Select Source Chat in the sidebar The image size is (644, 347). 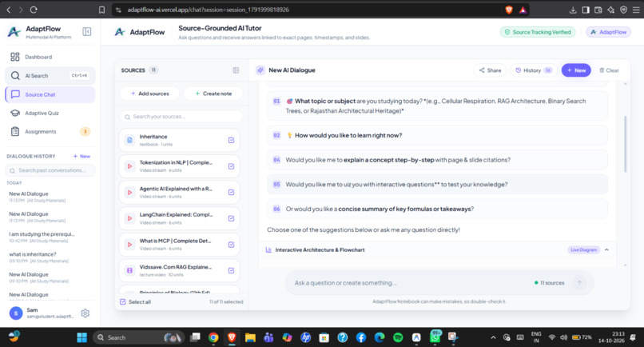pos(50,94)
